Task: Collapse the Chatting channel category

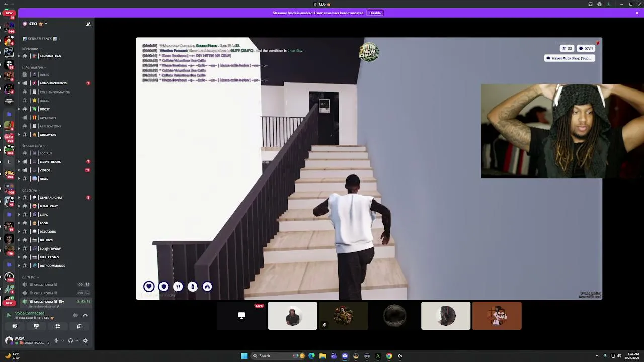Action: [x=31, y=190]
